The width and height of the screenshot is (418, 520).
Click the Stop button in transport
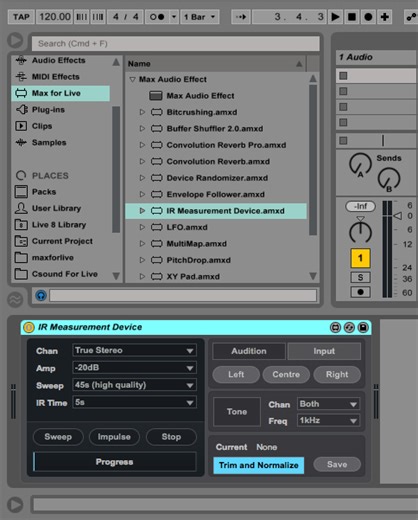(x=352, y=17)
